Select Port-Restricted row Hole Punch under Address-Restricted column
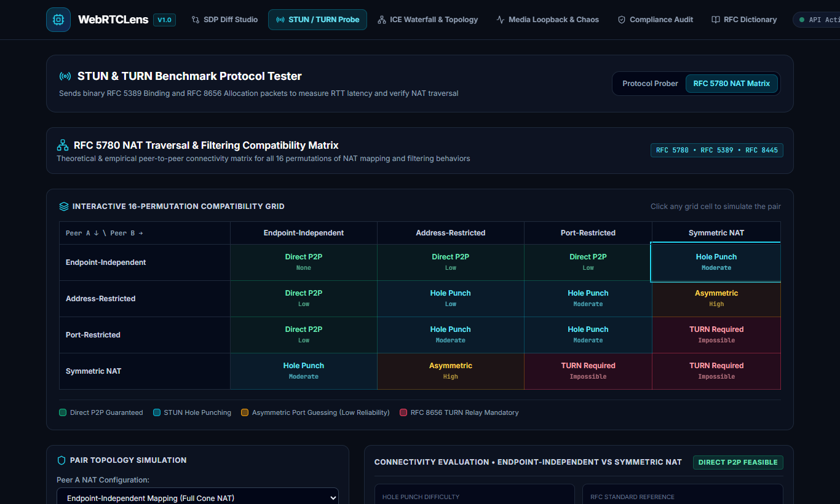This screenshot has width=840, height=504. click(x=451, y=335)
